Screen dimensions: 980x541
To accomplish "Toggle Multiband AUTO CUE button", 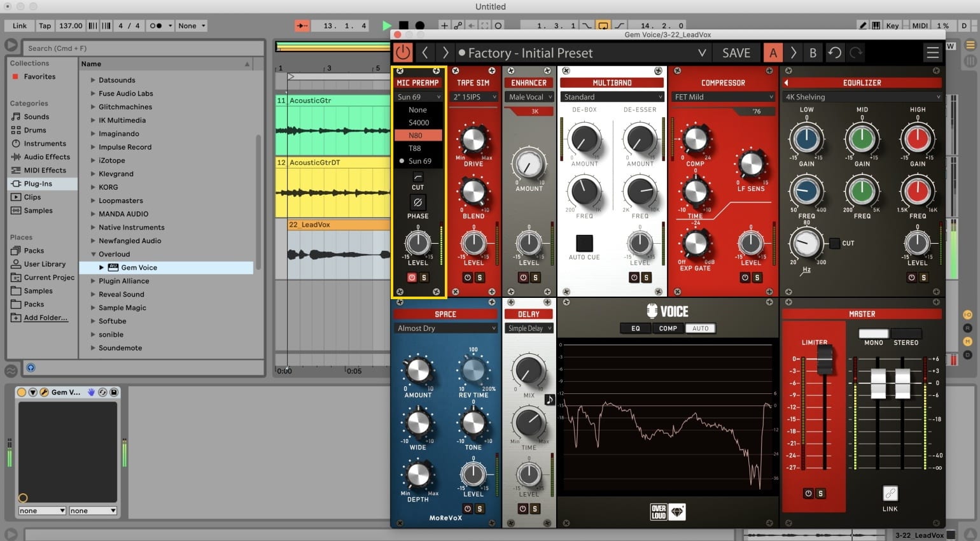I will point(584,243).
